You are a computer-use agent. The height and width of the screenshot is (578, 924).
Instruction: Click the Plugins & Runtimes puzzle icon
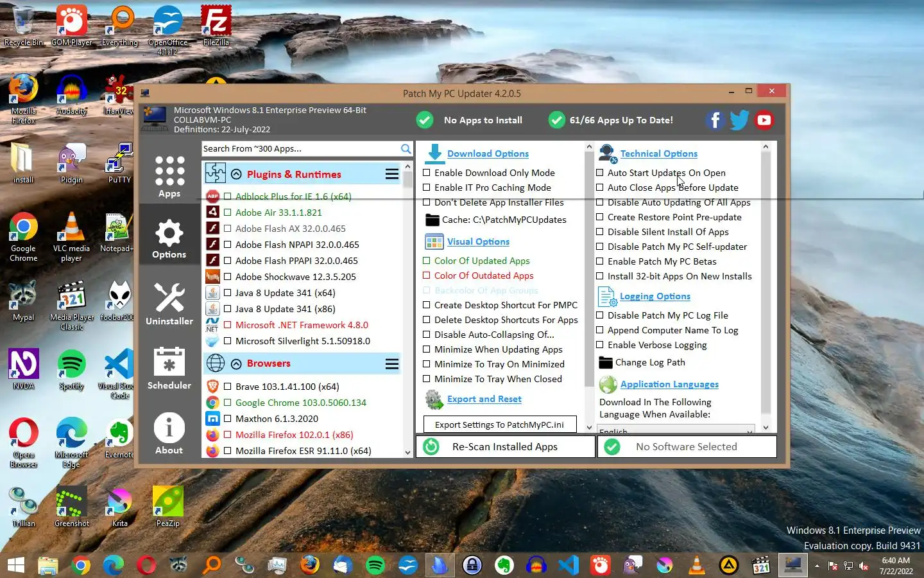[x=216, y=173]
